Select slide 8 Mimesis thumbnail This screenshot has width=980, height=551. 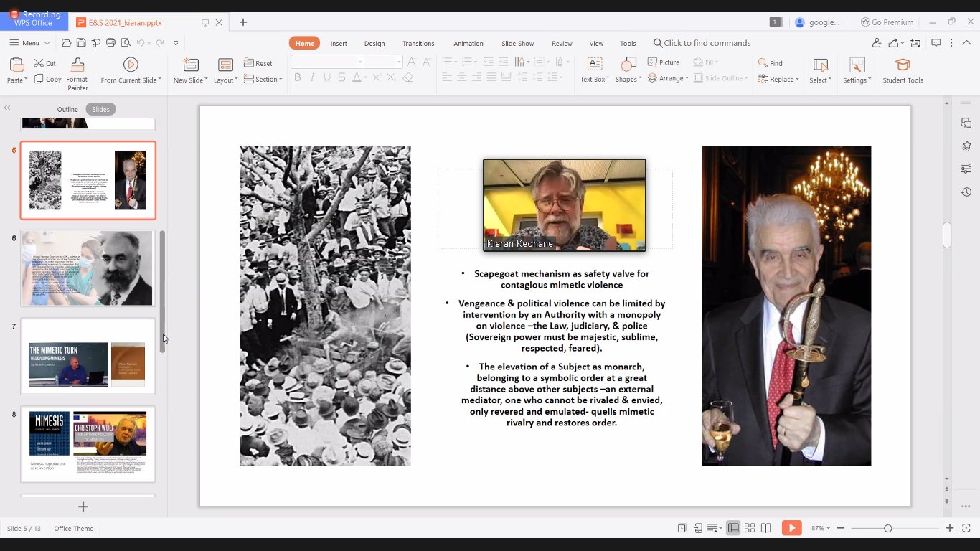click(x=88, y=444)
